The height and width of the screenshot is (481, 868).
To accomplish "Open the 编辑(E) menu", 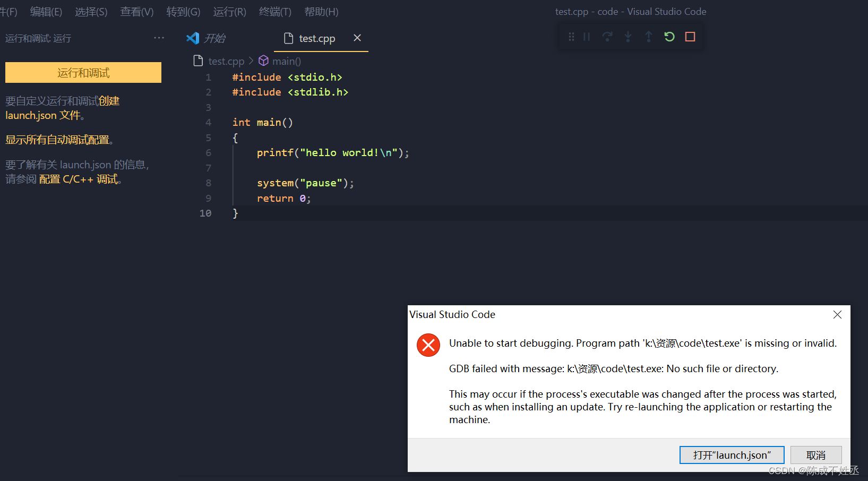I will (x=46, y=12).
